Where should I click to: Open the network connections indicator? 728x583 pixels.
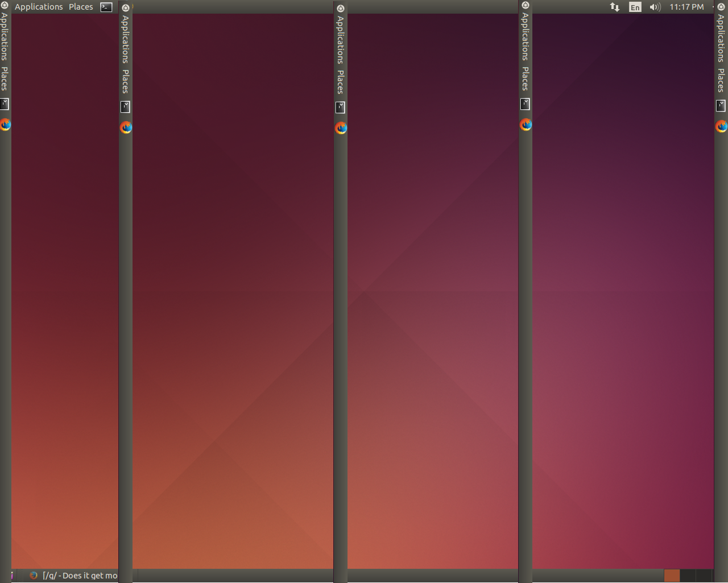[615, 7]
